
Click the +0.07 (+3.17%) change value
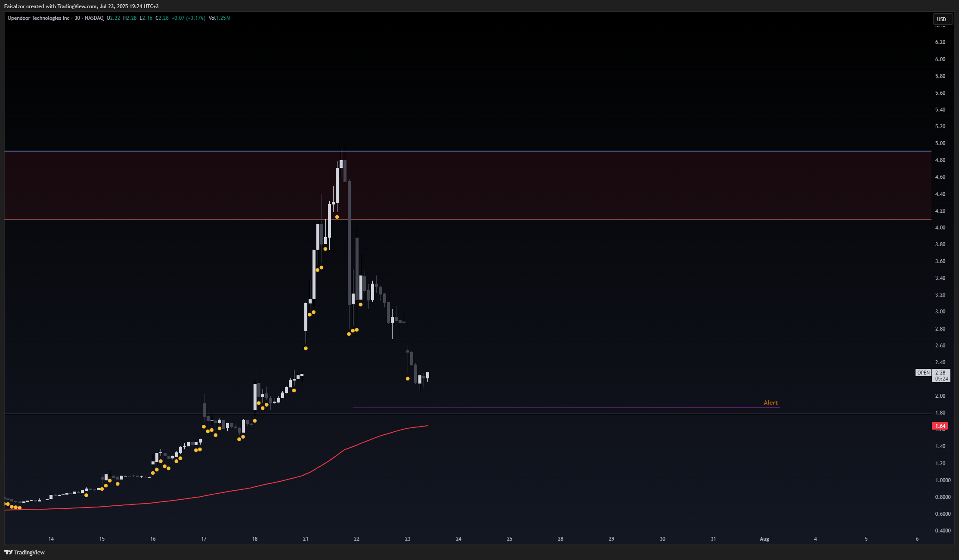coord(189,18)
